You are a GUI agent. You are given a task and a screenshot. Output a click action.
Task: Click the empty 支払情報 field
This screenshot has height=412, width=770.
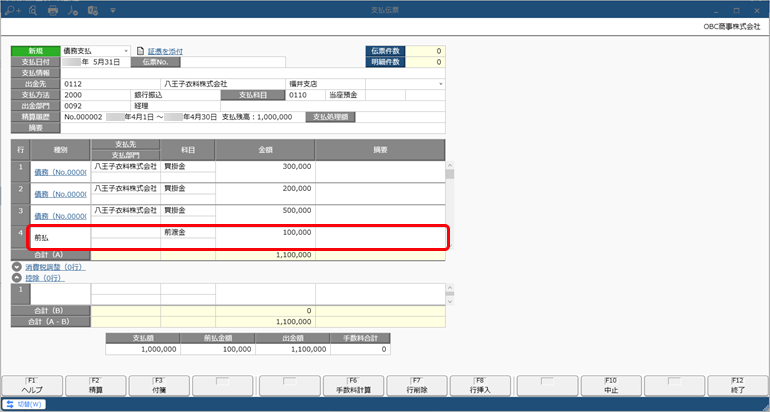tap(253, 73)
